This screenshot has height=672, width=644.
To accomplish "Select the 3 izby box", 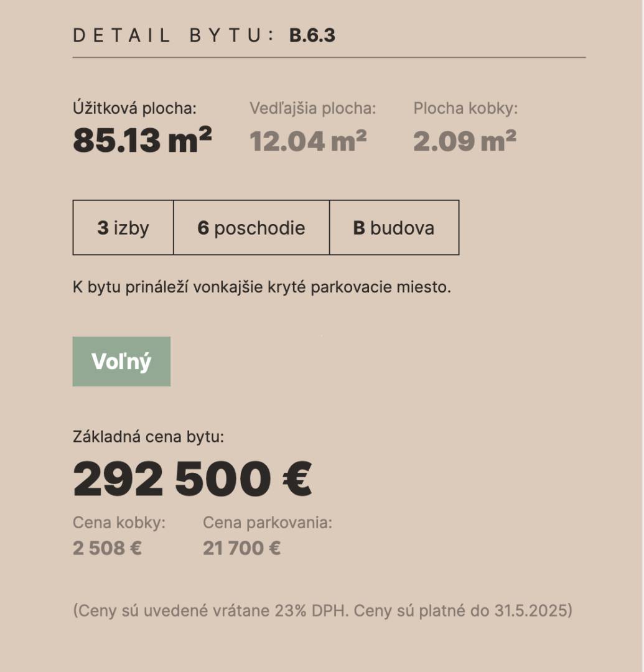I will coord(123,227).
